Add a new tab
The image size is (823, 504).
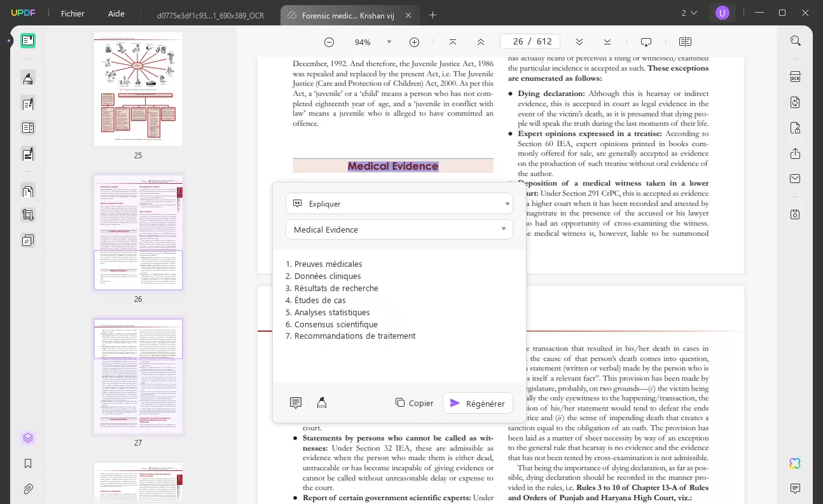(x=432, y=15)
